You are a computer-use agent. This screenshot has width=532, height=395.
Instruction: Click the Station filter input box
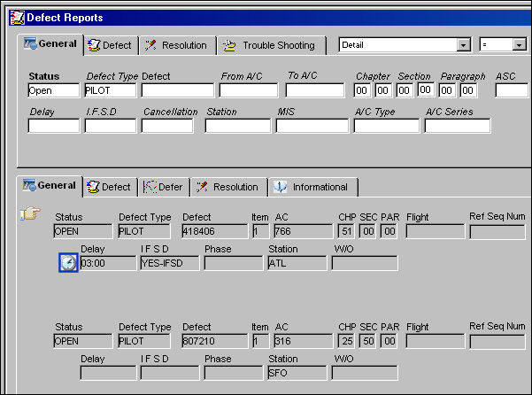(238, 126)
